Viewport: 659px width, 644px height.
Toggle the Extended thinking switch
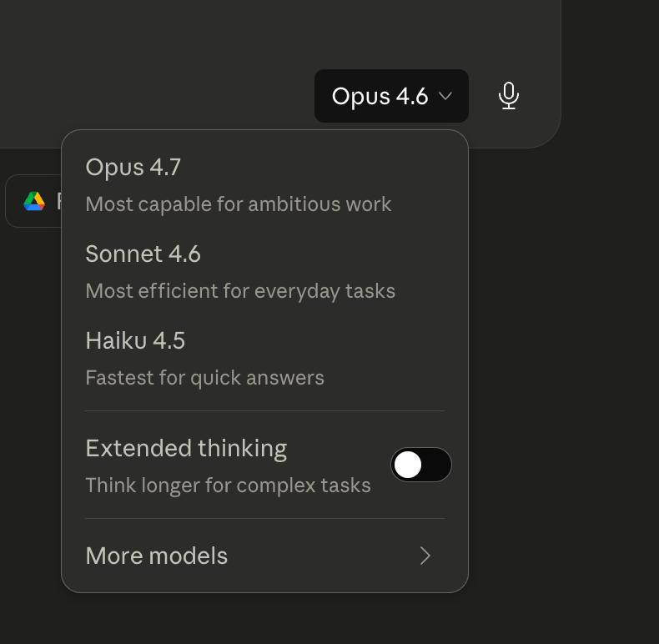point(421,465)
